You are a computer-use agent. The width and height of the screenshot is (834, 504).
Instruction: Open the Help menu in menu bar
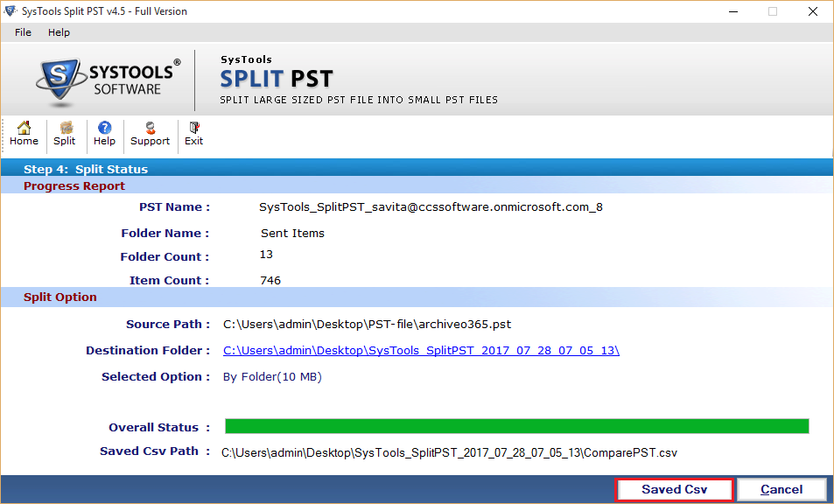tap(59, 32)
